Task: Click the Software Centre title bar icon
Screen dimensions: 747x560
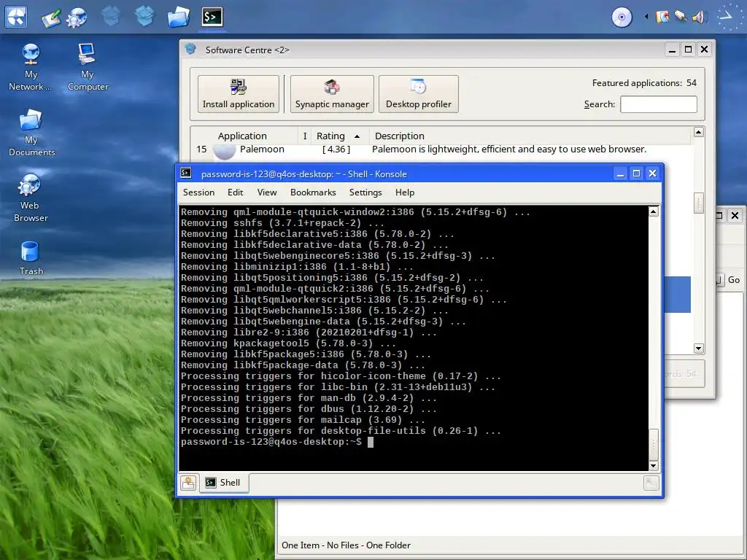Action: pos(190,49)
